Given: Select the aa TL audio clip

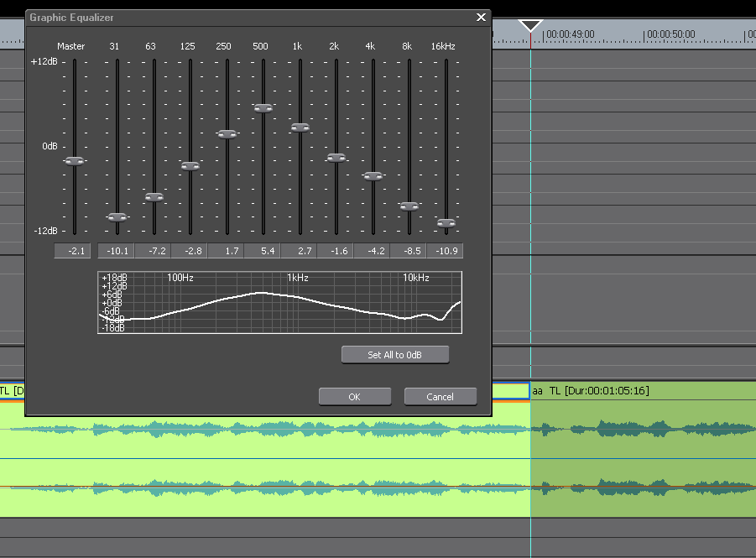Looking at the screenshot, I should click(x=642, y=453).
